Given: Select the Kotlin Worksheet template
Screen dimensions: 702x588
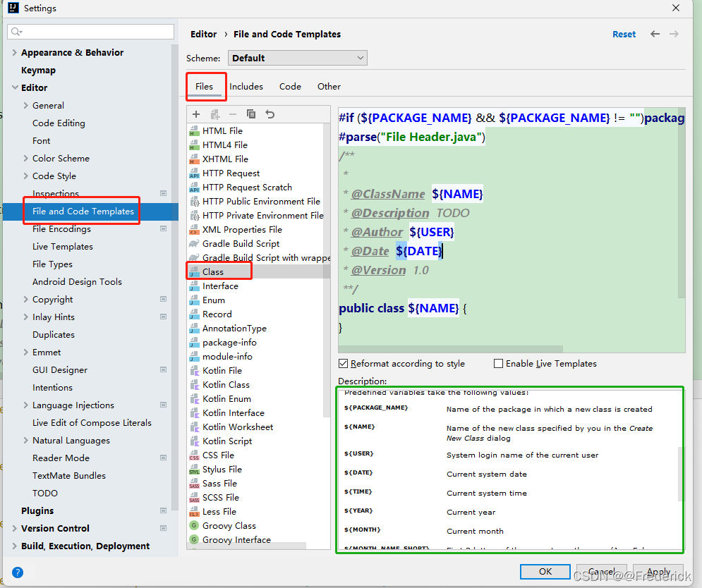Looking at the screenshot, I should click(x=238, y=427).
